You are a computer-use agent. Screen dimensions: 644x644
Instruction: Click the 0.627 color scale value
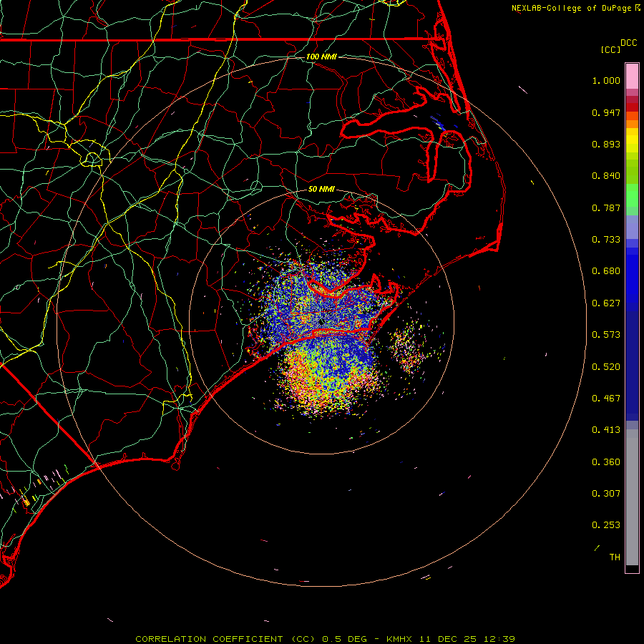(x=606, y=303)
